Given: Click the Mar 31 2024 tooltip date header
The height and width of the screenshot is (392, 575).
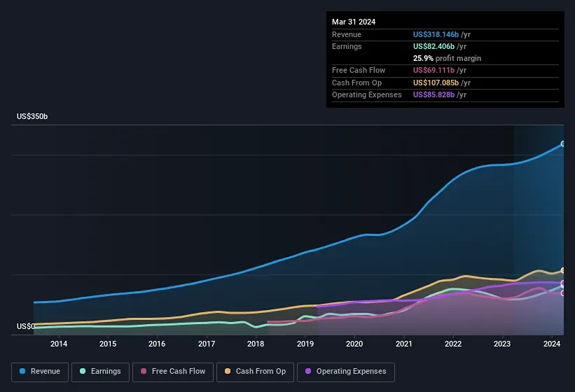Looking at the screenshot, I should 354,22.
